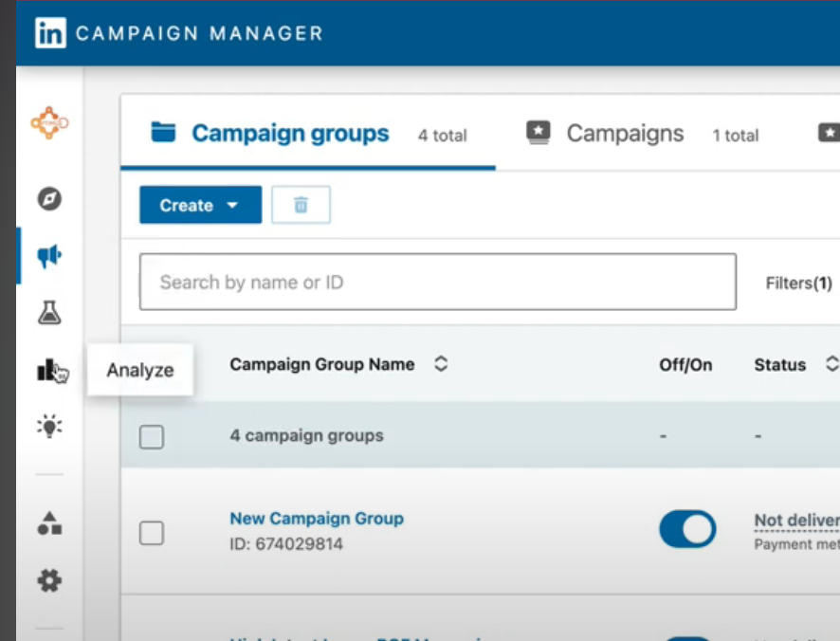Viewport: 840px width, 641px height.
Task: Open the Analyze bar chart icon
Action: tap(48, 370)
